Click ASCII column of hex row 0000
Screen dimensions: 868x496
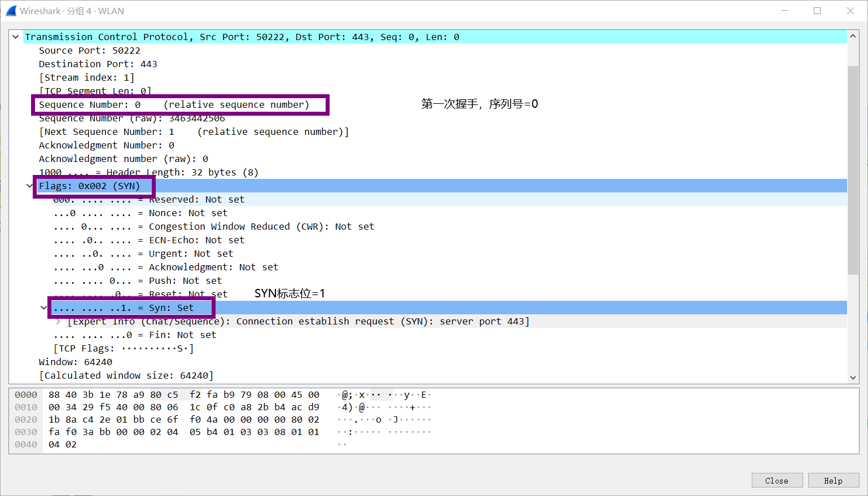pyautogui.click(x=384, y=395)
